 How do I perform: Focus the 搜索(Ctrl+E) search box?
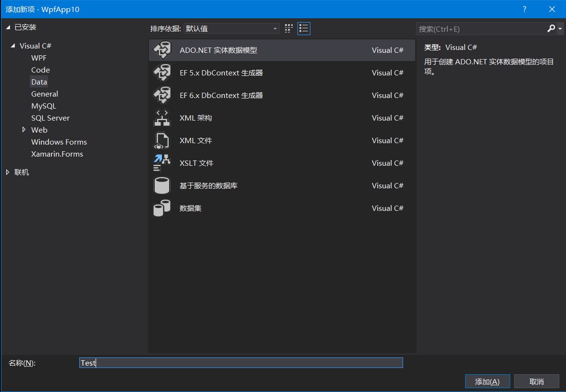pyautogui.click(x=481, y=29)
